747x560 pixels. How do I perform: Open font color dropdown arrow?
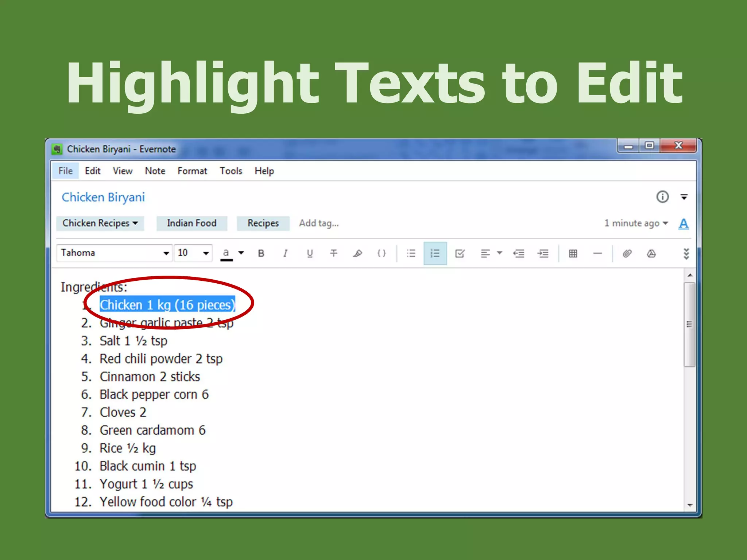click(x=241, y=253)
